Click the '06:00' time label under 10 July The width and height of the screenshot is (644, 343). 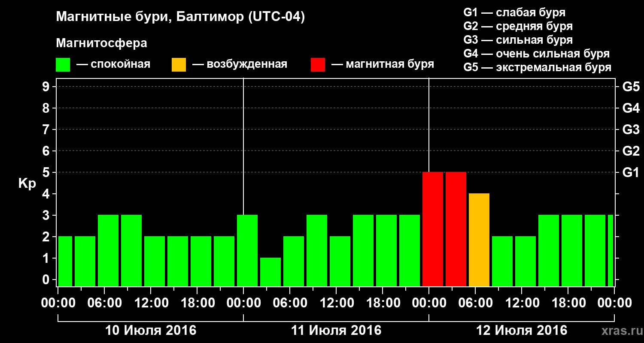[x=104, y=303]
